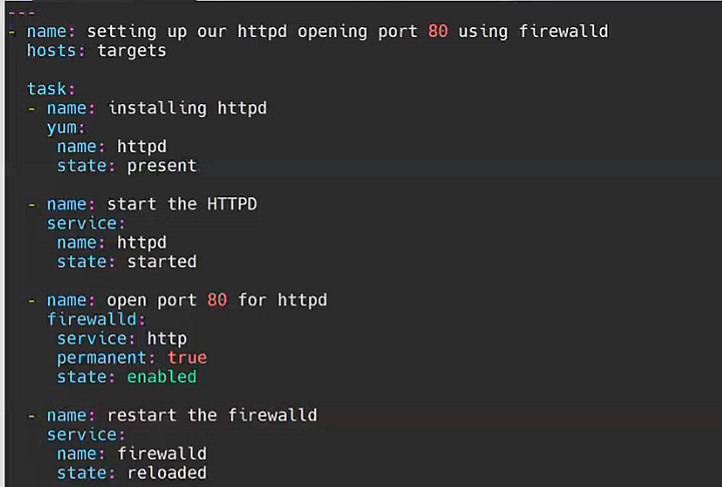
Task: Click the "started" state value
Action: click(x=162, y=262)
